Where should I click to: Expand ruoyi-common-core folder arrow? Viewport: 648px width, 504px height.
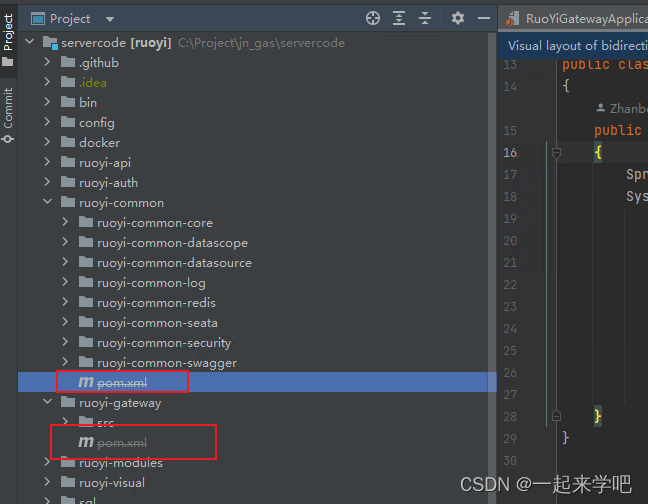(x=65, y=222)
